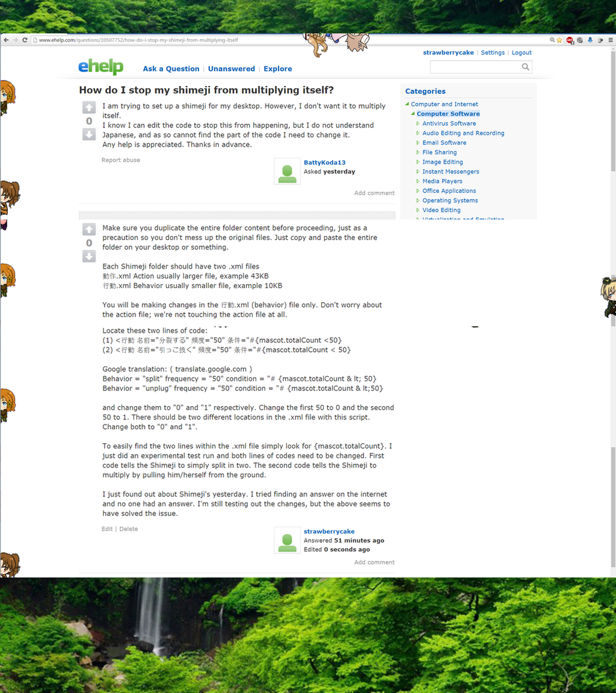Open the Office Applications category
This screenshot has width=616, height=693.
(x=449, y=191)
